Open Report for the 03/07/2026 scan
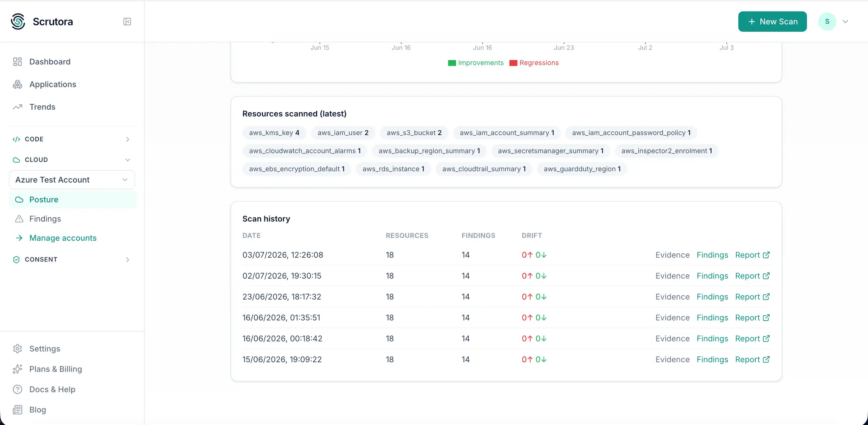 752,255
